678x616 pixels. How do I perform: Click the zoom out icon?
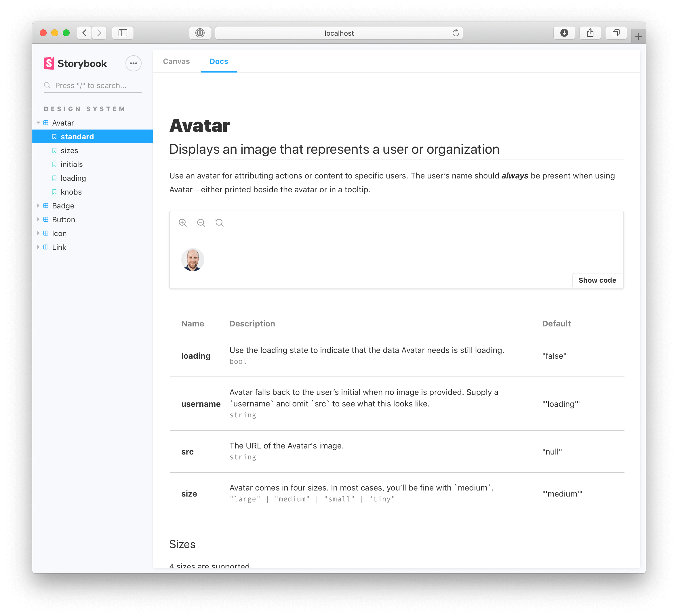(x=201, y=223)
